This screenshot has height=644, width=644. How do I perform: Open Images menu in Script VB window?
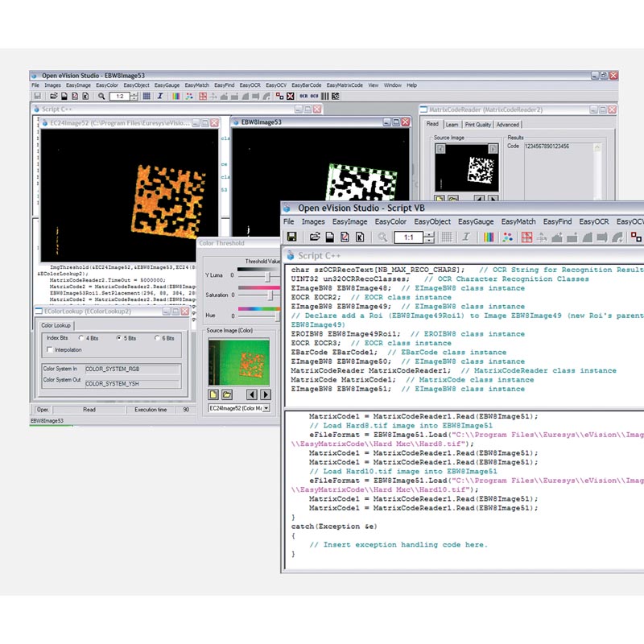click(313, 222)
